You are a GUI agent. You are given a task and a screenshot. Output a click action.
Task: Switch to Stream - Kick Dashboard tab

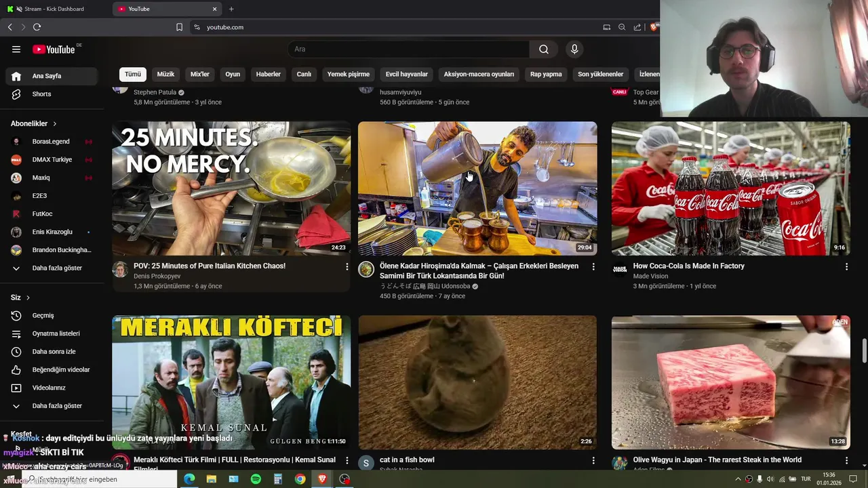tap(54, 9)
